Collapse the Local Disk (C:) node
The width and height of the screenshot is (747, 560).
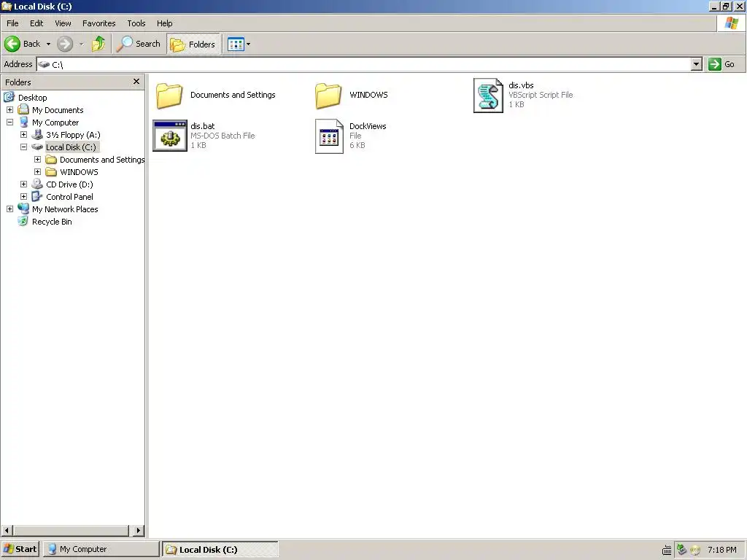tap(23, 147)
